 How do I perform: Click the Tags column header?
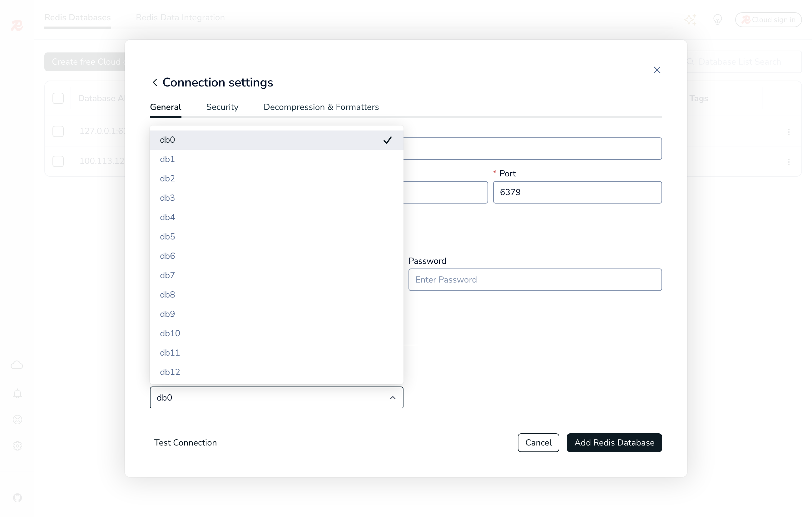699,98
